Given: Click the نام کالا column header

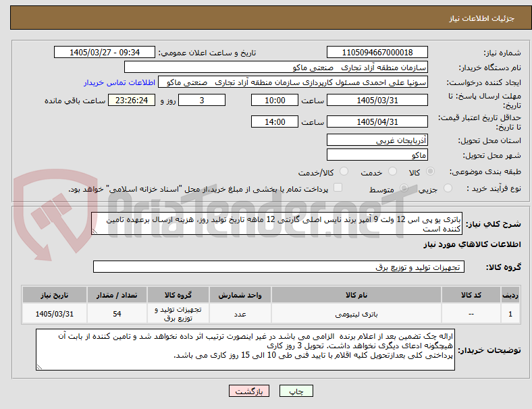Looking at the screenshot, I should [x=356, y=295].
